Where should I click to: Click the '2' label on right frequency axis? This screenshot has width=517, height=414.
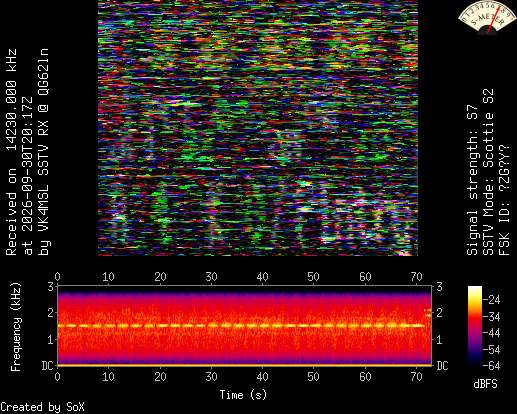[439, 313]
